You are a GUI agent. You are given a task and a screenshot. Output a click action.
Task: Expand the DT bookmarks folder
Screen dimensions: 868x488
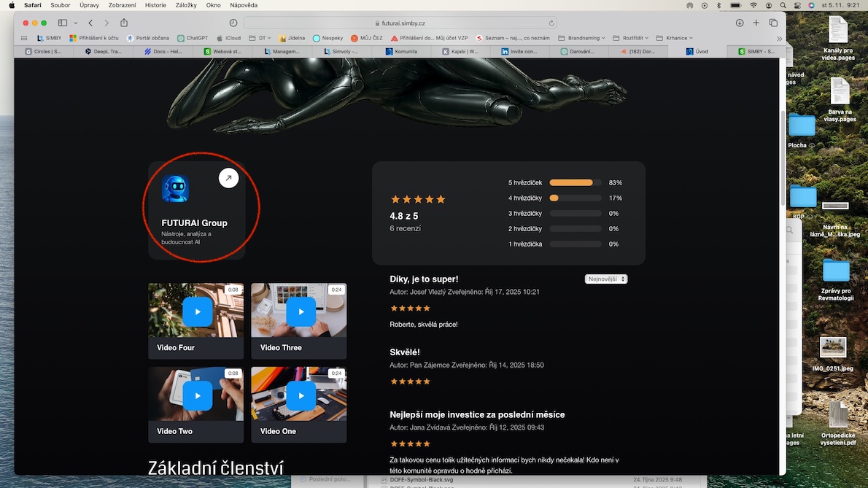pyautogui.click(x=260, y=38)
